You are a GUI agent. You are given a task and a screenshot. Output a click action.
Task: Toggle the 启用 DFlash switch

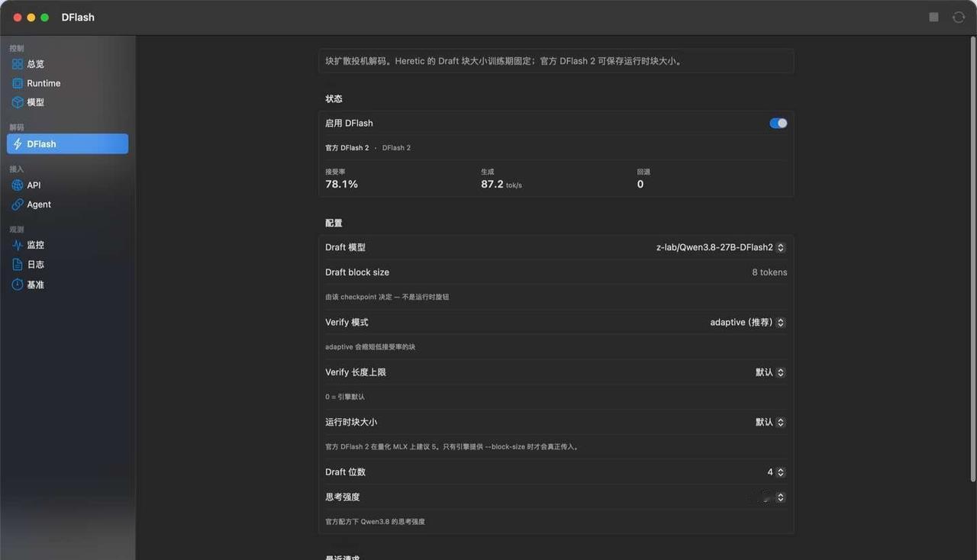pyautogui.click(x=779, y=123)
